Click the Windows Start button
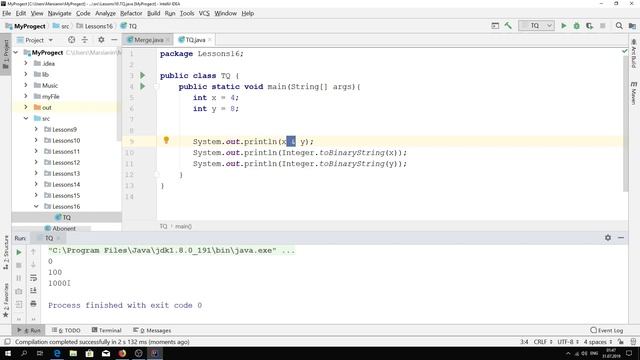The image size is (640, 360). tap(8, 353)
